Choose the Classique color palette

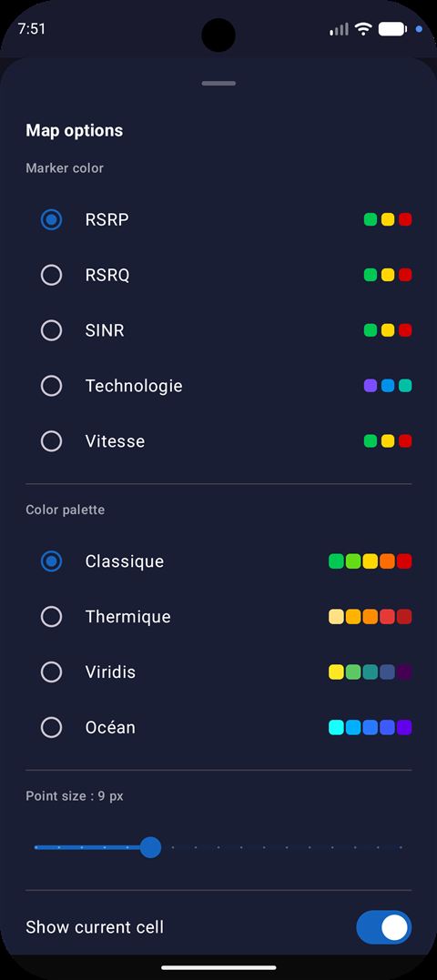[51, 561]
